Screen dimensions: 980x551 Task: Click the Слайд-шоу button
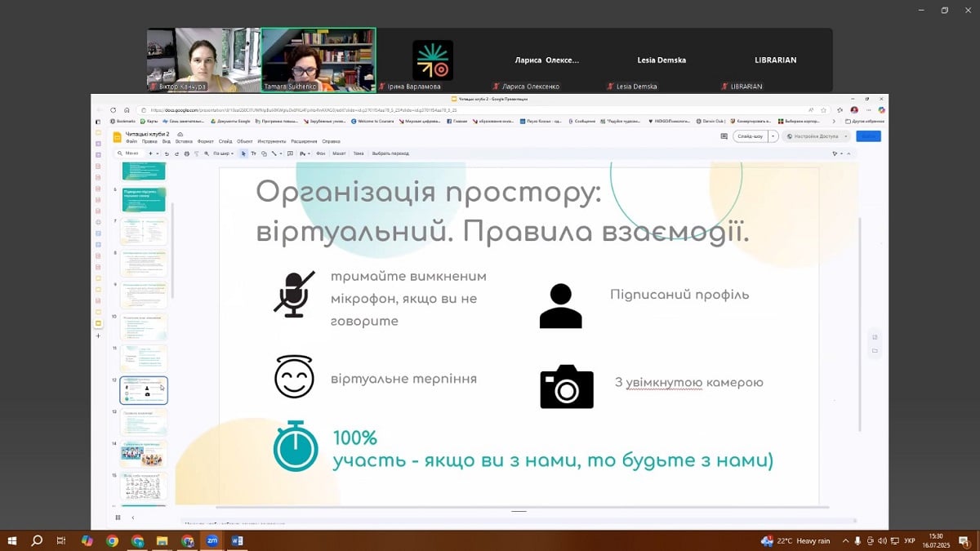(x=750, y=136)
